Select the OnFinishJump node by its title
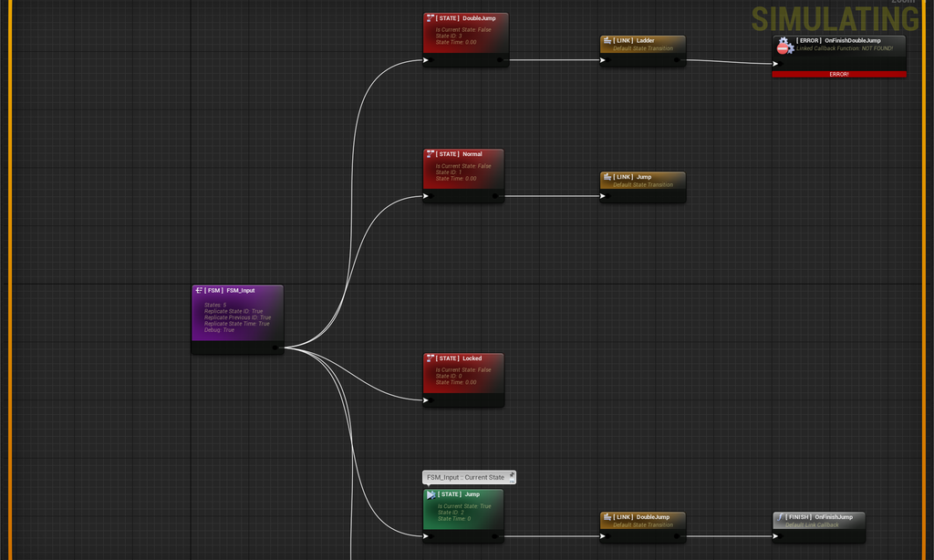This screenshot has width=934, height=560. (832, 517)
